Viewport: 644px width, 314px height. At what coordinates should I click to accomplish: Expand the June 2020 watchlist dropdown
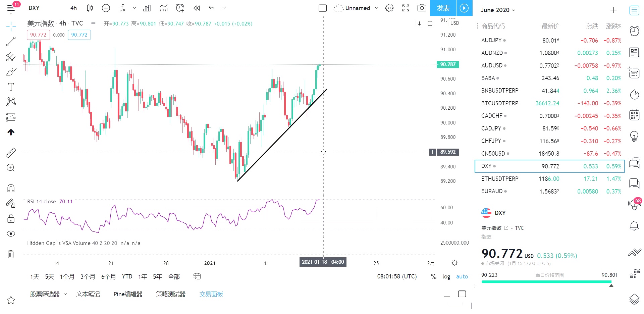(498, 10)
